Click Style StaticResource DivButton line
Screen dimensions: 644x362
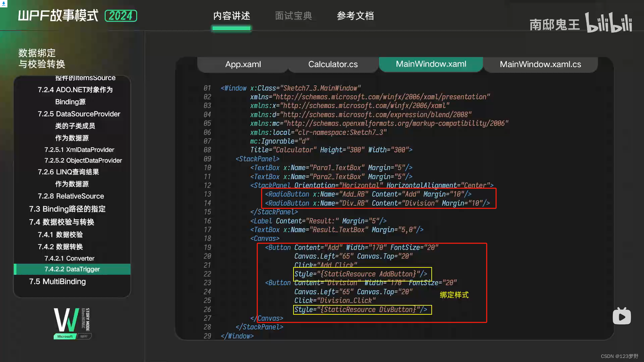point(361,310)
